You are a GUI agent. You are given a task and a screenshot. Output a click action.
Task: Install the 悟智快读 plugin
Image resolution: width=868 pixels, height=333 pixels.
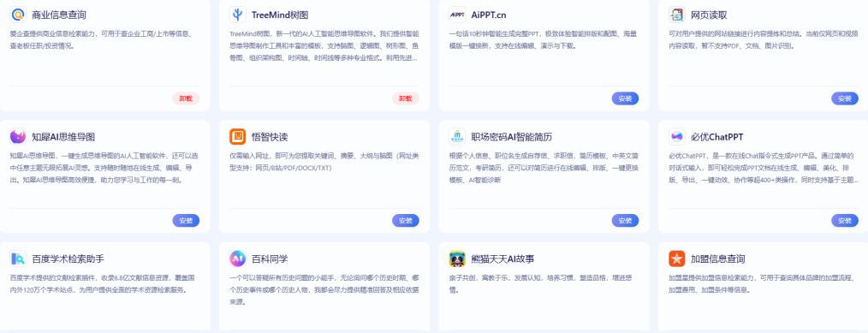pos(406,220)
